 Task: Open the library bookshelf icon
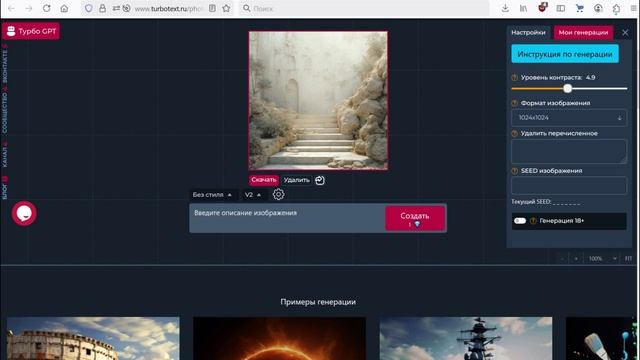(x=523, y=8)
